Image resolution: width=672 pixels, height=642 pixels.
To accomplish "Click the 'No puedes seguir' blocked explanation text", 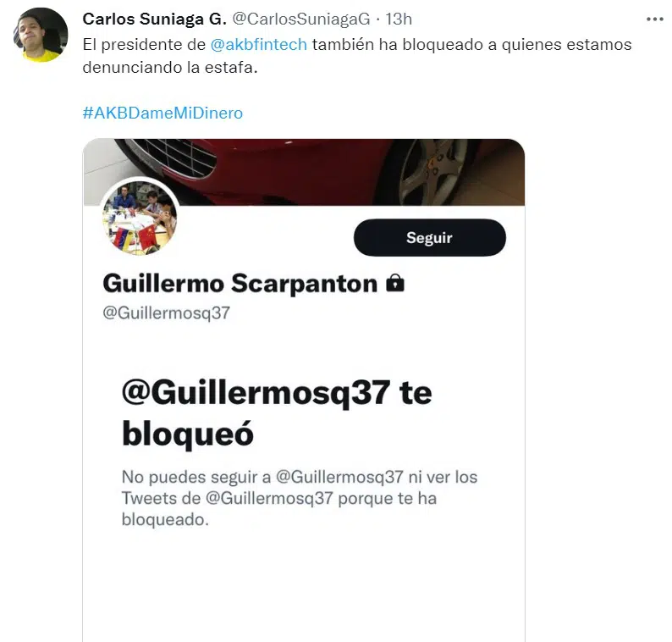I will coord(300,498).
